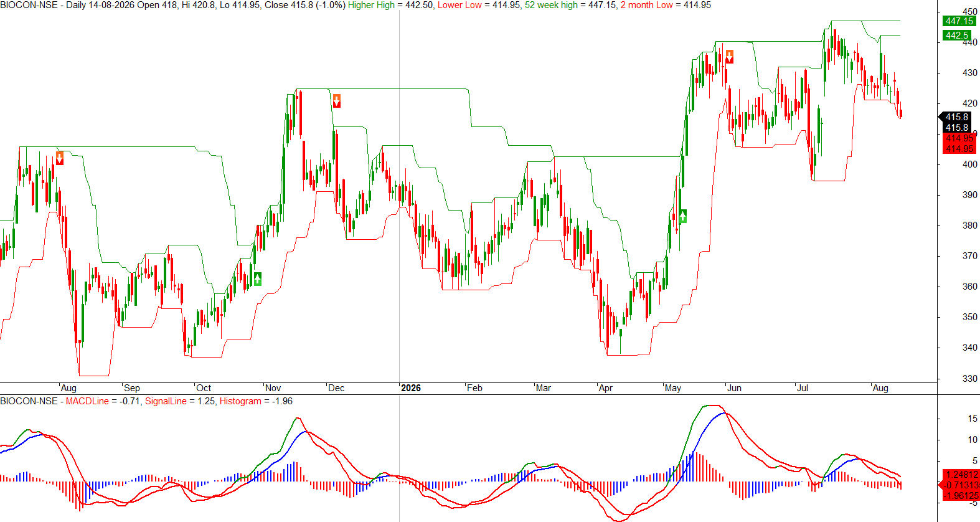Click the "Higher High = 442.50" header text

(390, 5)
